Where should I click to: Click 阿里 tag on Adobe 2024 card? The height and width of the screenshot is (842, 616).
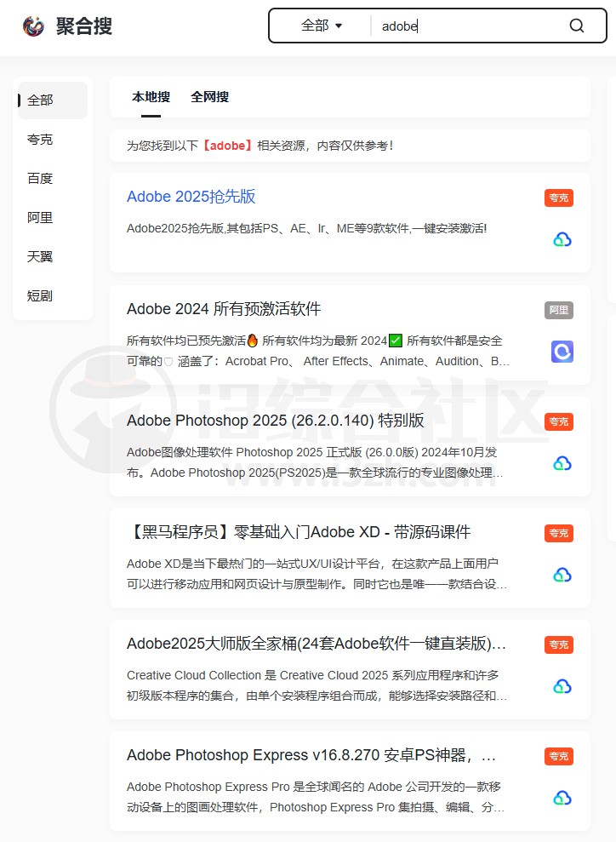click(x=559, y=311)
